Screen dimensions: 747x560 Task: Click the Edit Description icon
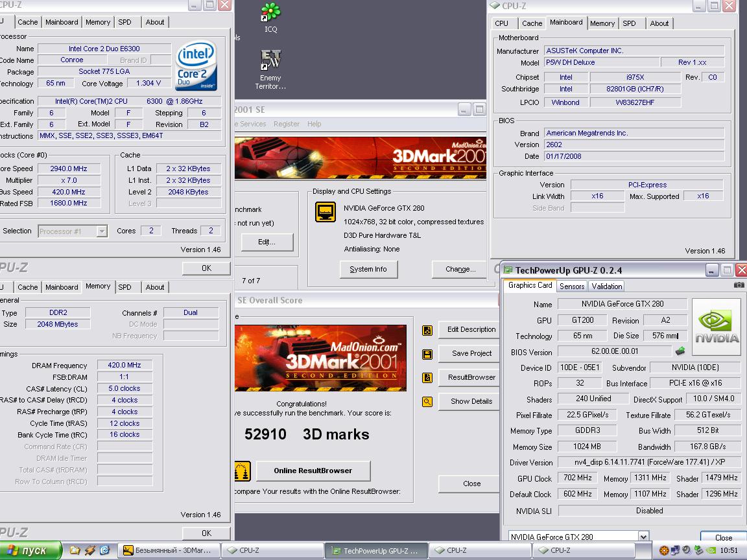point(427,331)
